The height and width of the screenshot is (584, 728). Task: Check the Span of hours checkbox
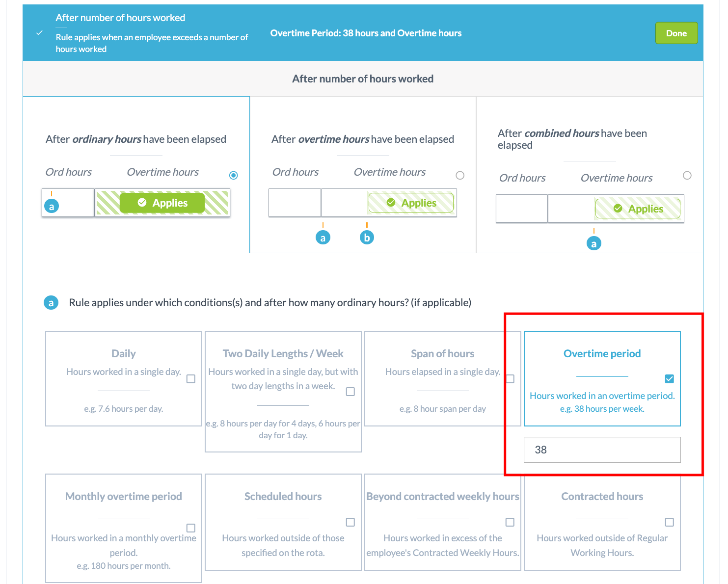point(510,379)
